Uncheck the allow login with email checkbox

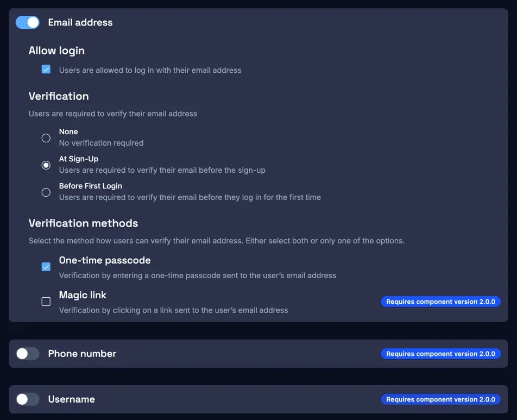46,70
